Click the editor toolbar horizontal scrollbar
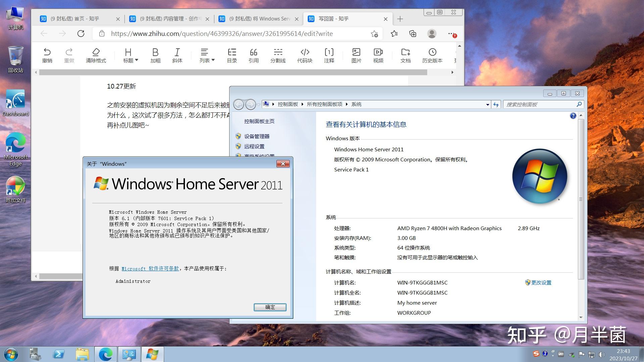Image resolution: width=644 pixels, height=362 pixels. click(233, 72)
